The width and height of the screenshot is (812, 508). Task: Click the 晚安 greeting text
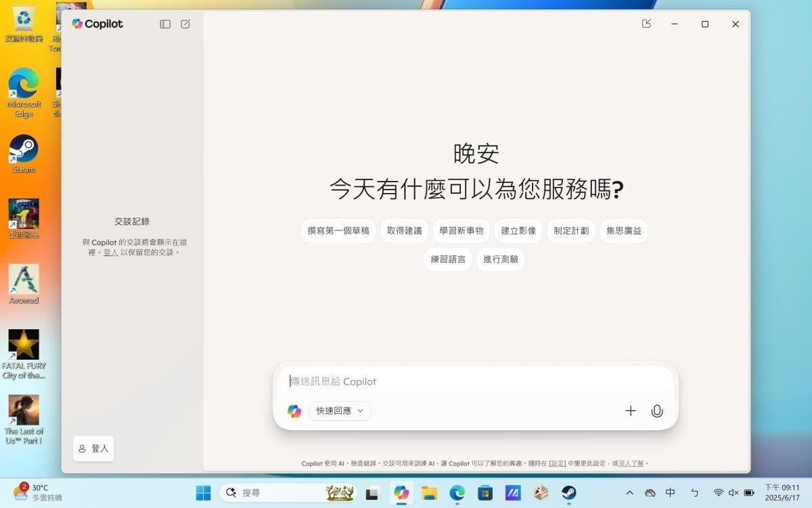point(476,154)
